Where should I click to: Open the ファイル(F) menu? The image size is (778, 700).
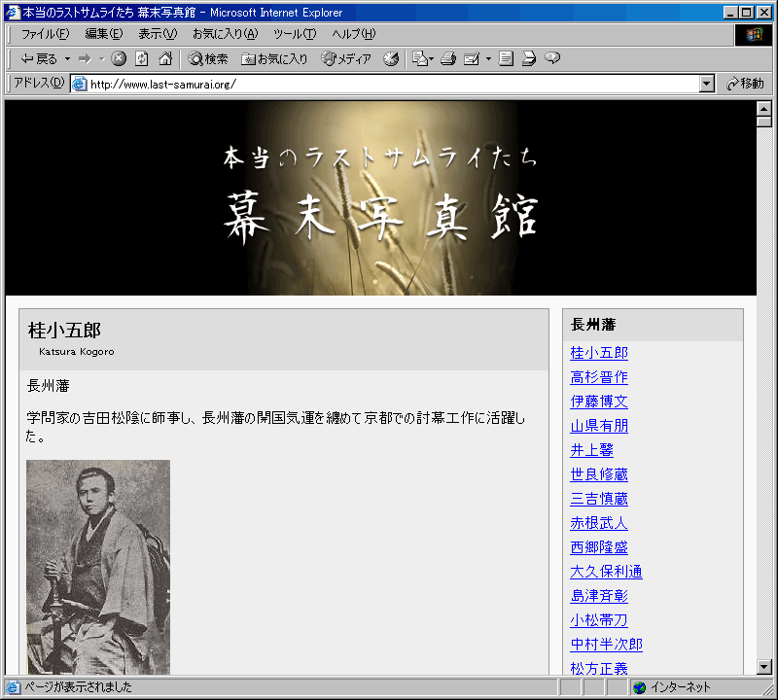(45, 34)
